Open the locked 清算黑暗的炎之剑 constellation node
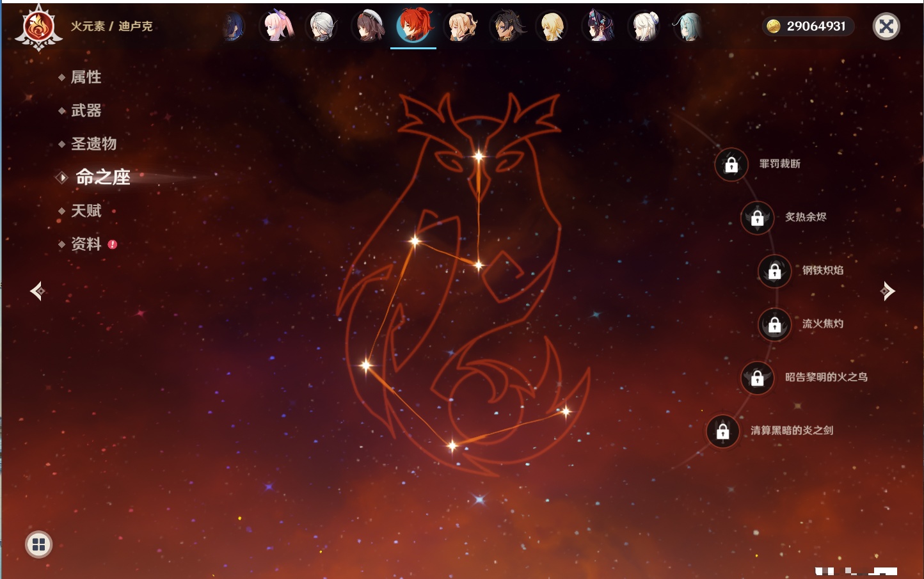 (x=722, y=431)
